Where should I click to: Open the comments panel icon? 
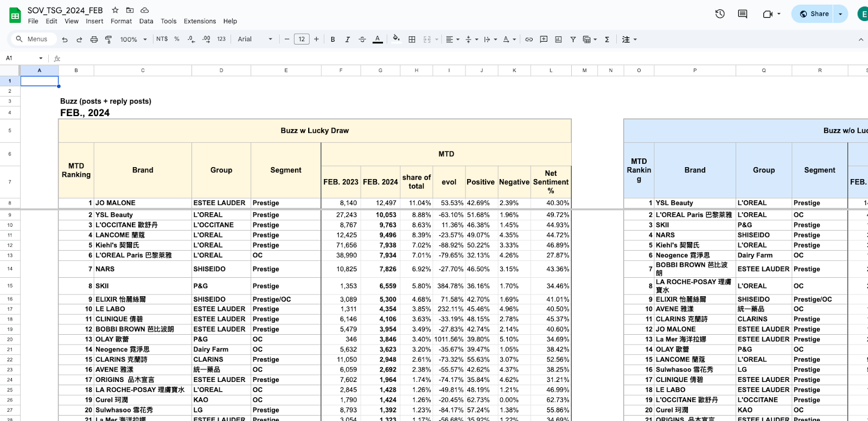[x=743, y=14]
